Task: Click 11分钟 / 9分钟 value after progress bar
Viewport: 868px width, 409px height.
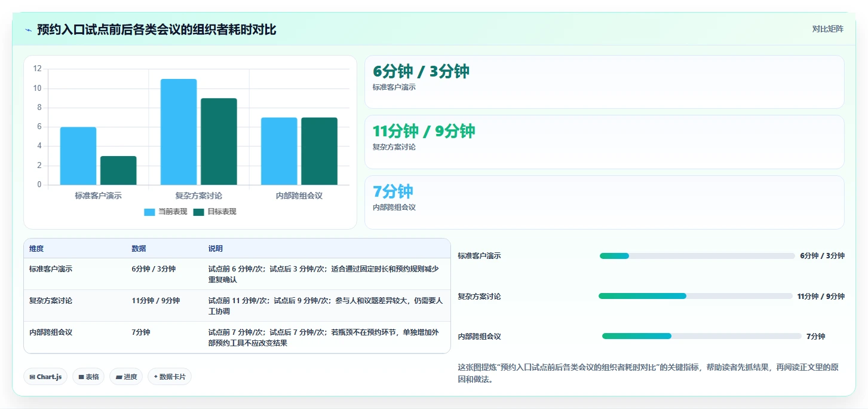Action: click(821, 297)
